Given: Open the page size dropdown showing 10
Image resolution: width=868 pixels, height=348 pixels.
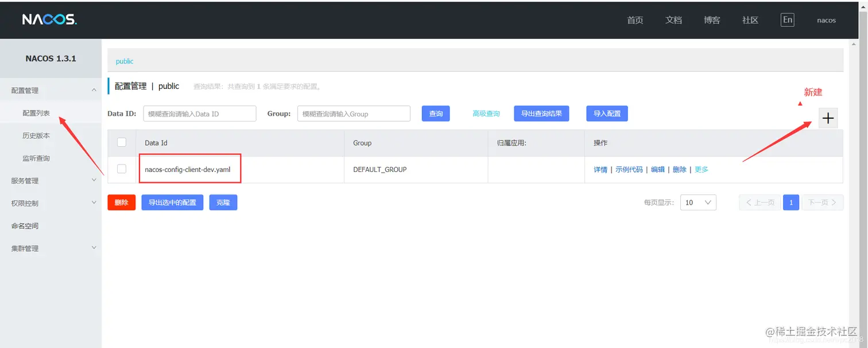Looking at the screenshot, I should pos(698,202).
